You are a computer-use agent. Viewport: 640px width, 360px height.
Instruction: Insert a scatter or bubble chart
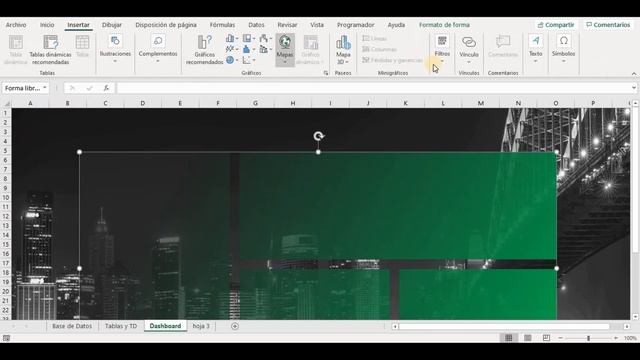coord(247,60)
